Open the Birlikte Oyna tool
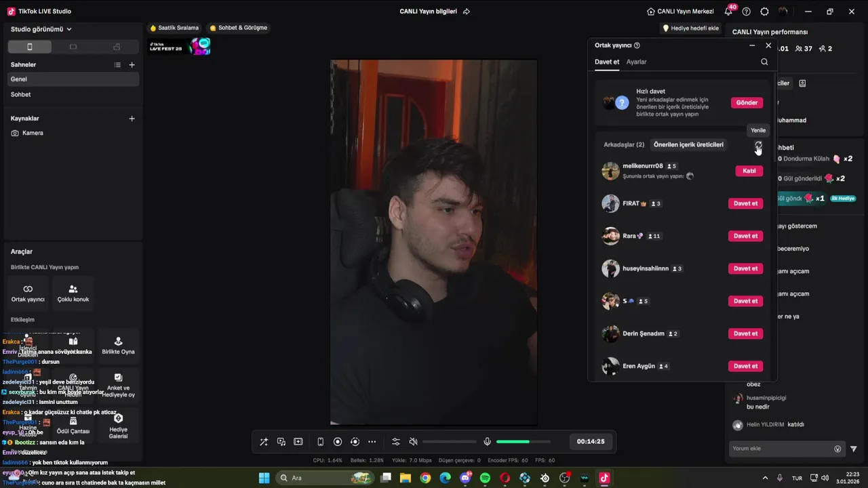 tap(118, 346)
